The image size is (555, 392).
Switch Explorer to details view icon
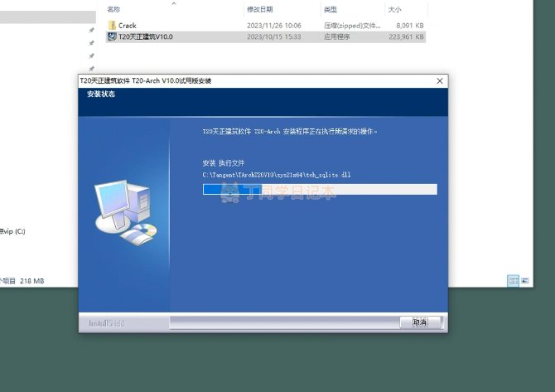tap(513, 281)
